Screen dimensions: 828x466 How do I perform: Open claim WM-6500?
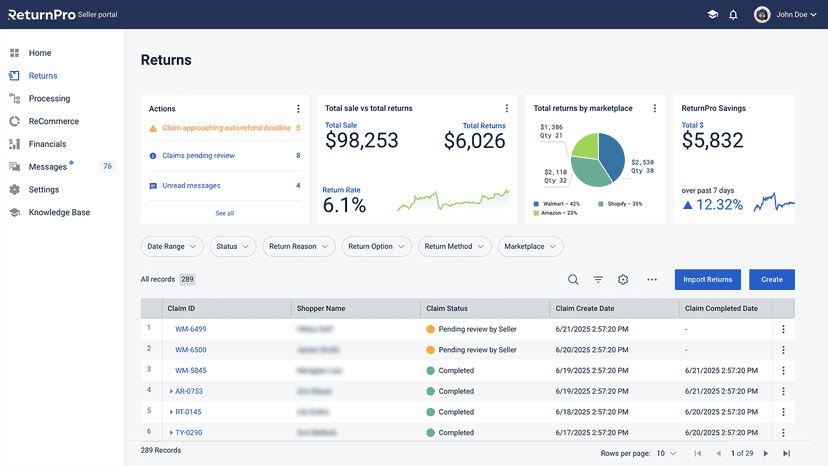[x=191, y=350]
